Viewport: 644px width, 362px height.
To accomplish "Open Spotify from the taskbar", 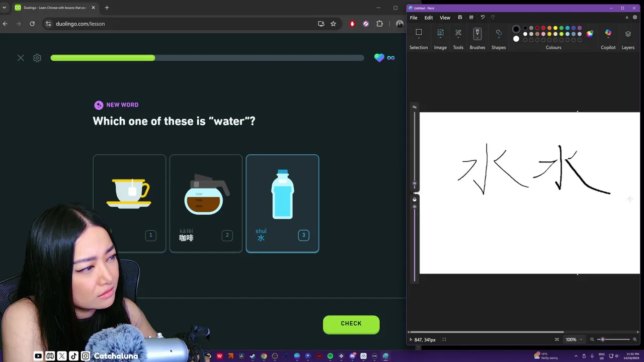I will point(330,356).
